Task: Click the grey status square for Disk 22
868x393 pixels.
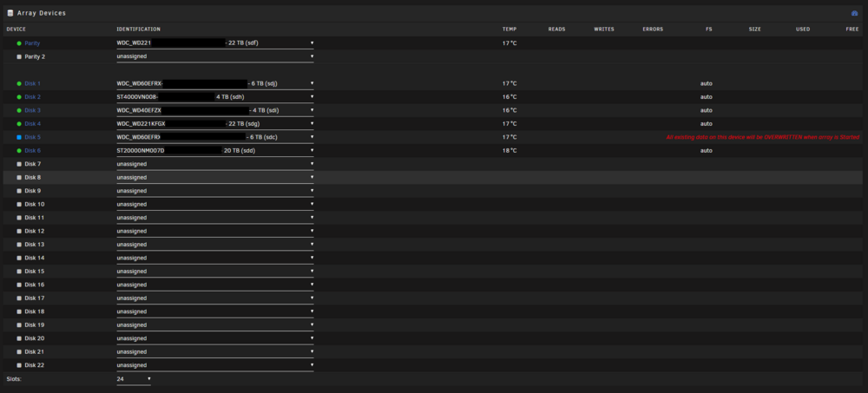Action: point(19,365)
